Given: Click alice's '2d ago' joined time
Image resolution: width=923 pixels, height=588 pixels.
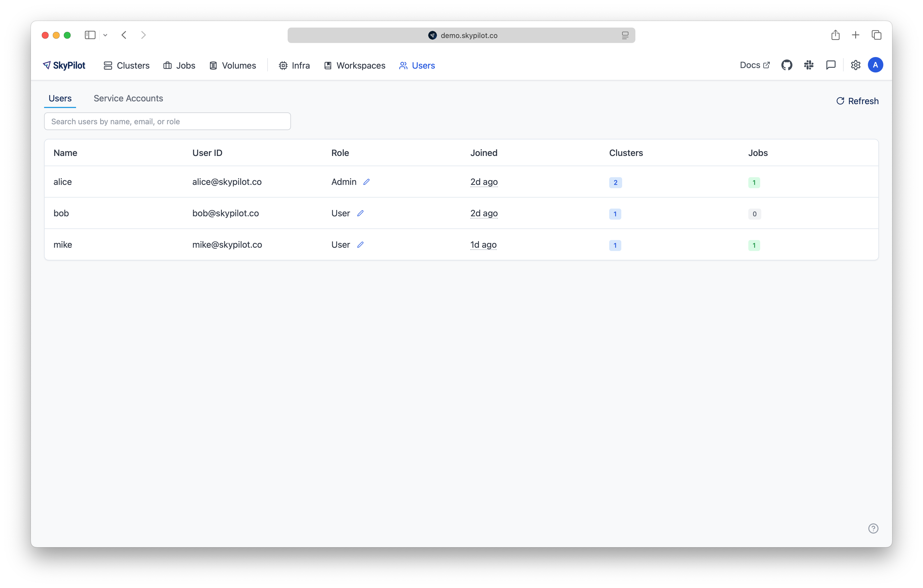Looking at the screenshot, I should [484, 182].
